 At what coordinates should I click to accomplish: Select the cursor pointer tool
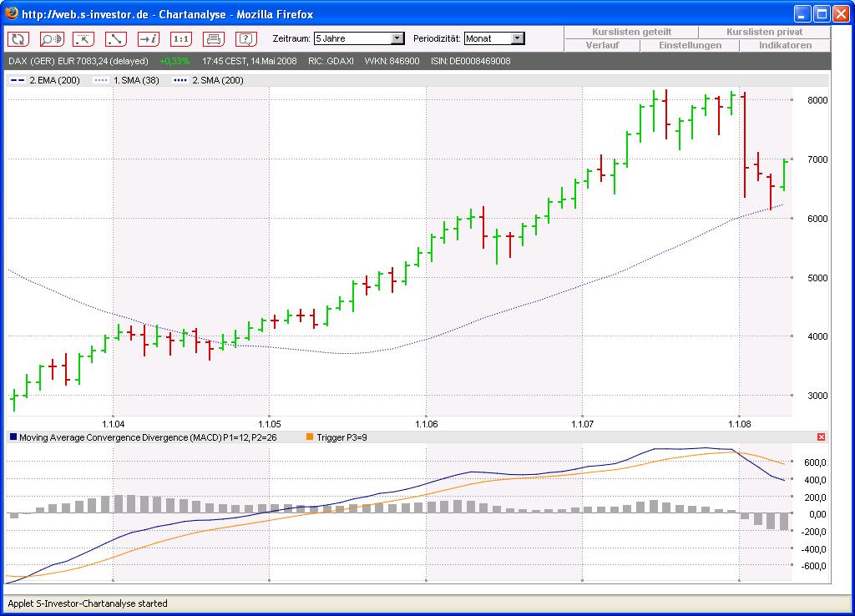pos(83,39)
